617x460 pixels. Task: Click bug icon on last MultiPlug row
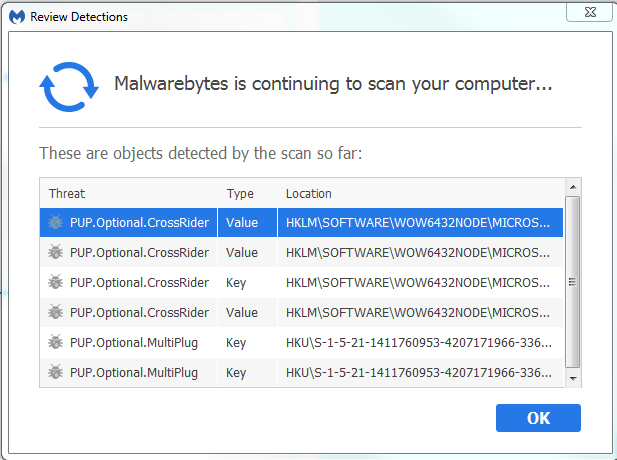click(55, 372)
